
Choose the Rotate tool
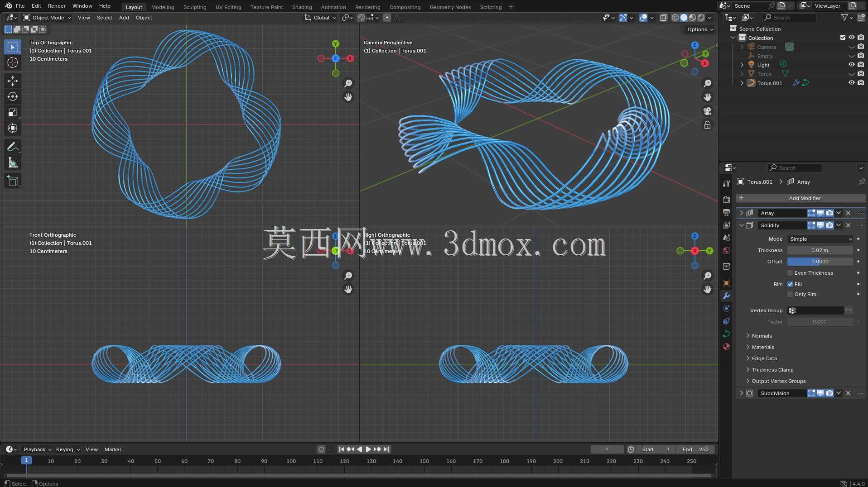click(x=13, y=96)
